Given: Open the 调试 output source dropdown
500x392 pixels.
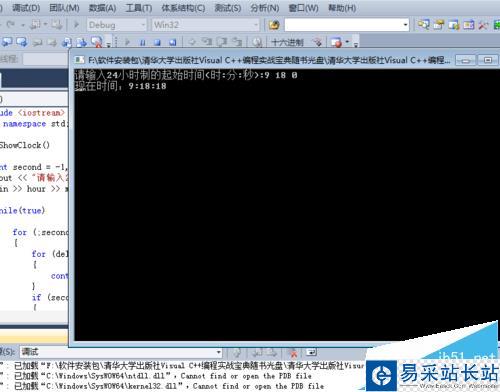Looking at the screenshot, I should [121, 352].
